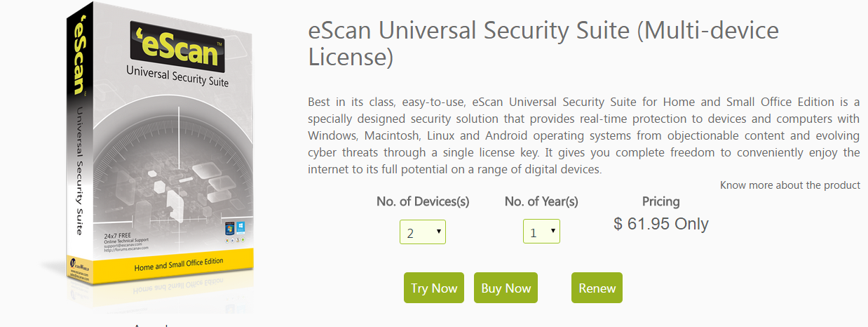
Task: Click the 'No. of Year(s)' label
Action: 541,201
